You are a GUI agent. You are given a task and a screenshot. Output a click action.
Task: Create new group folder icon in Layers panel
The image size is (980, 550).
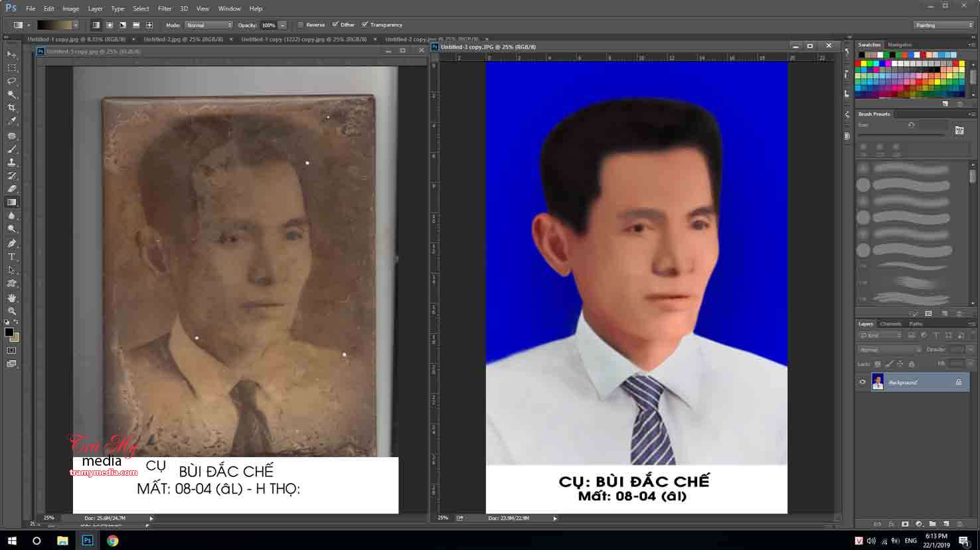tap(932, 524)
